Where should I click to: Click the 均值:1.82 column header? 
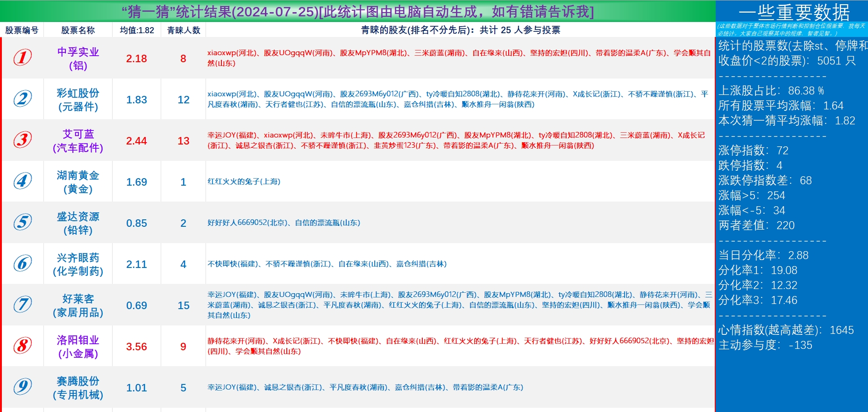pos(137,30)
